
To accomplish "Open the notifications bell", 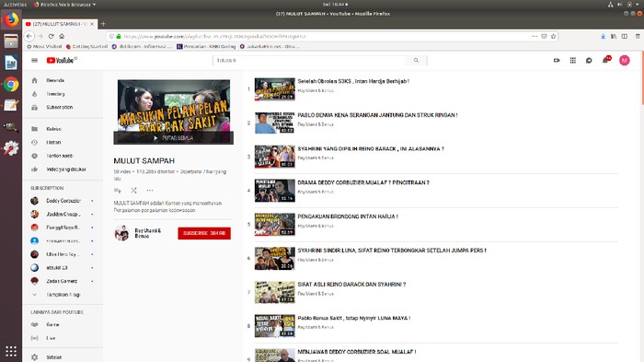I will point(605,61).
